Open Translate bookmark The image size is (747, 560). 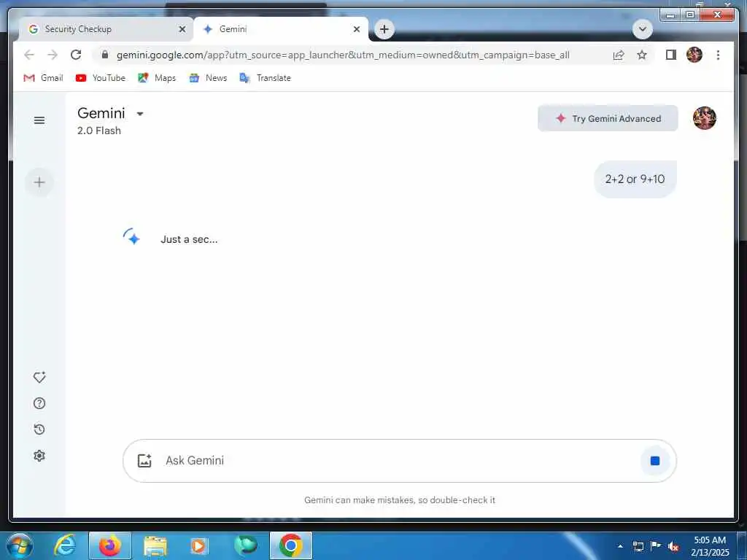tap(265, 77)
